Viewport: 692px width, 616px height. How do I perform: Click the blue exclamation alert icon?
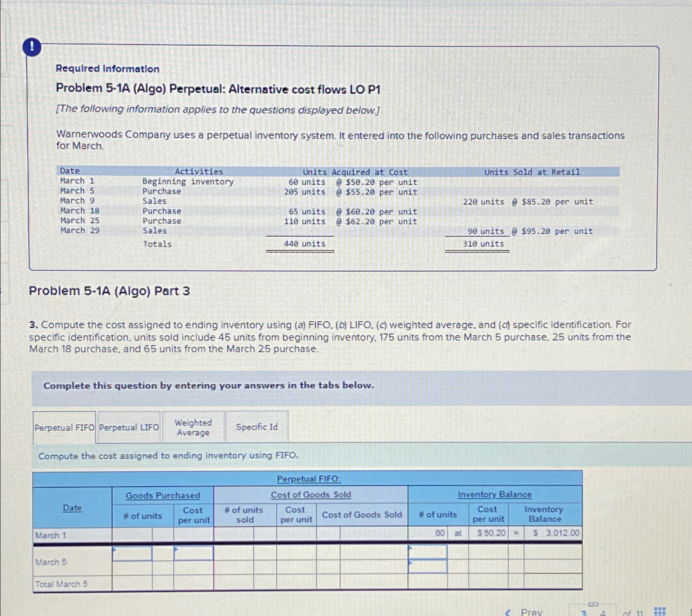tap(32, 46)
